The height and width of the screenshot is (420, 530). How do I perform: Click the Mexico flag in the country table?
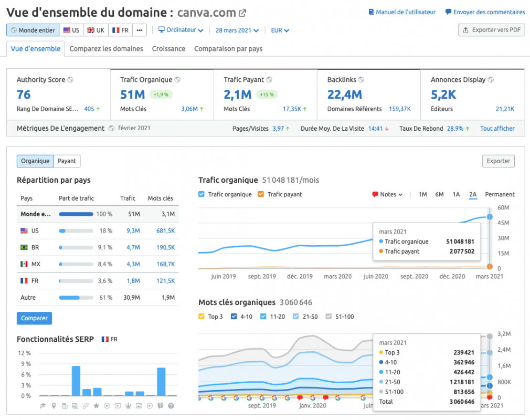pyautogui.click(x=24, y=264)
